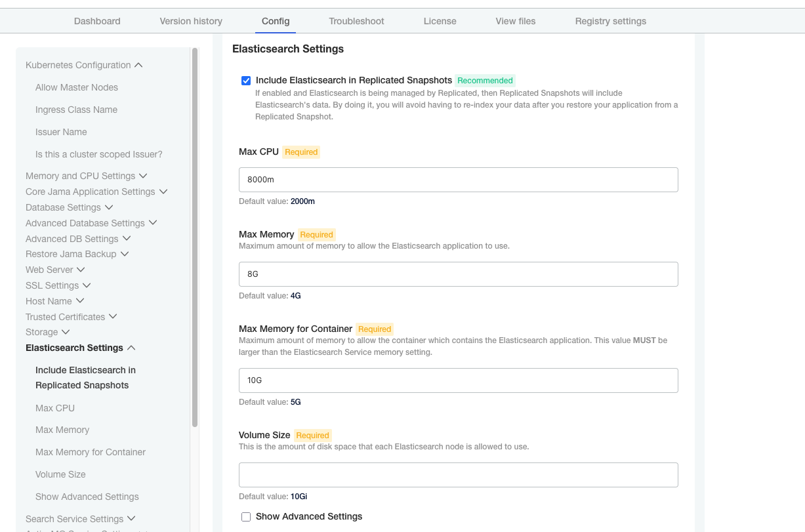Collapse the Kubernetes Configuration section
The image size is (805, 532).
[84, 65]
